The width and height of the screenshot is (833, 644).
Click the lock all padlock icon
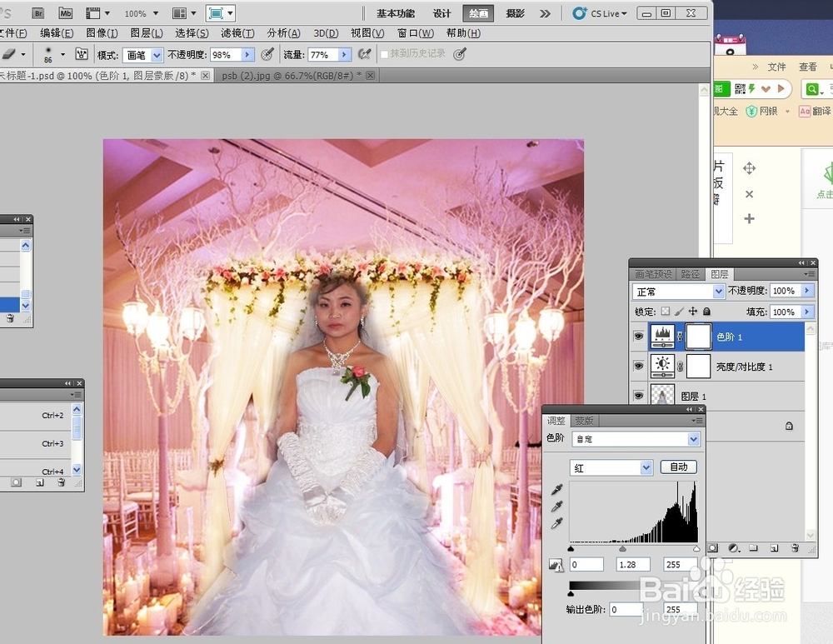pyautogui.click(x=706, y=312)
